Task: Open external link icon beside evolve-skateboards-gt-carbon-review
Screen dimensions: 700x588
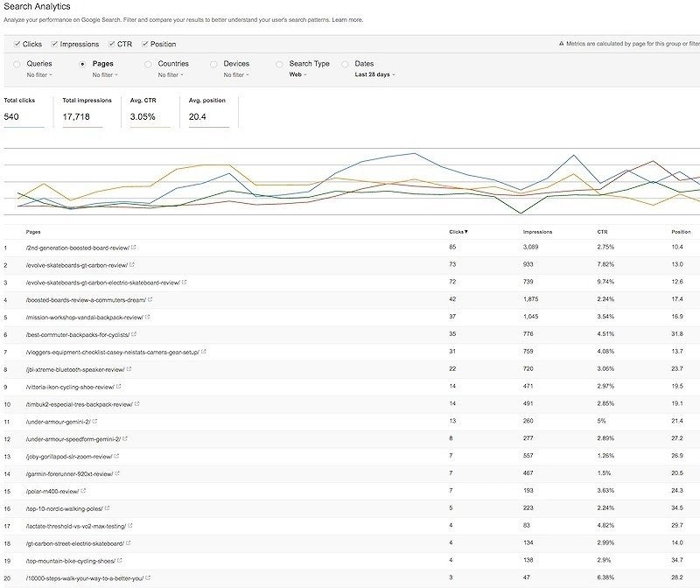Action: 132,265
